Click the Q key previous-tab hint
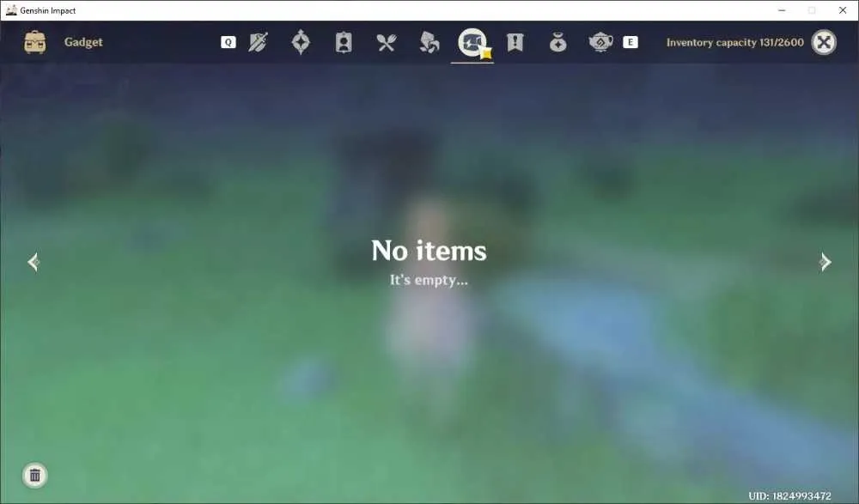This screenshot has width=859, height=504. [x=228, y=42]
